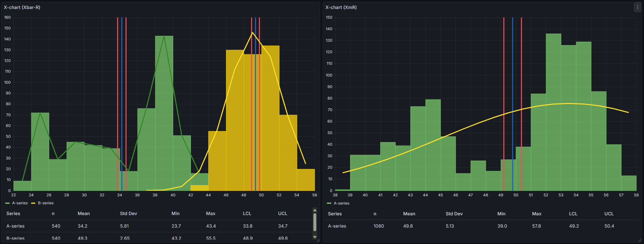Click the Max header in the XmR table
The width and height of the screenshot is (644, 244).
(537, 214)
